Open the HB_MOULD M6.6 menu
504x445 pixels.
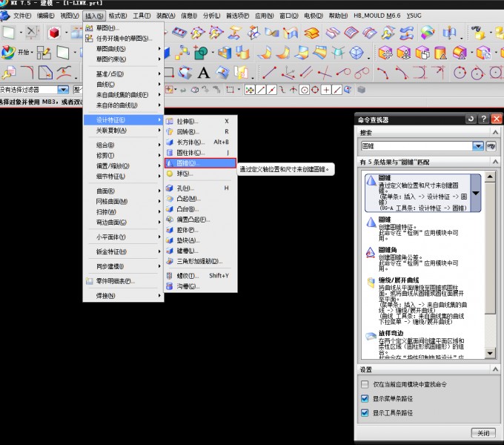(x=377, y=16)
